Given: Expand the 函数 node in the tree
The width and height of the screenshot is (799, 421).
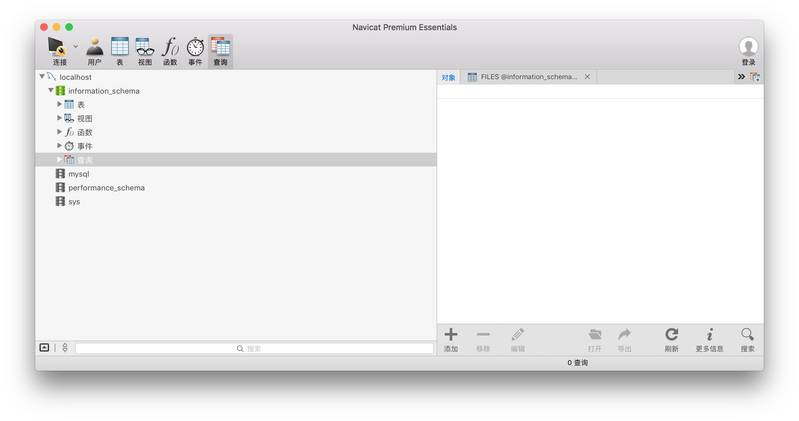Looking at the screenshot, I should (59, 131).
